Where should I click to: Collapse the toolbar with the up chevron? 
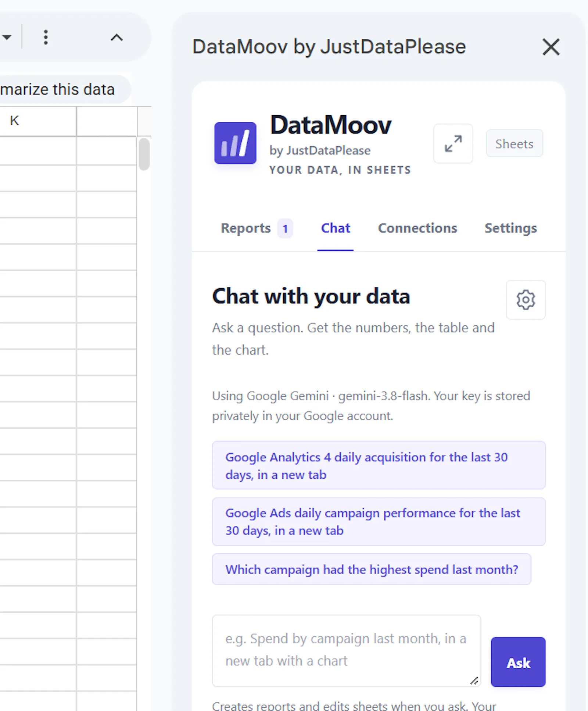[x=116, y=37]
